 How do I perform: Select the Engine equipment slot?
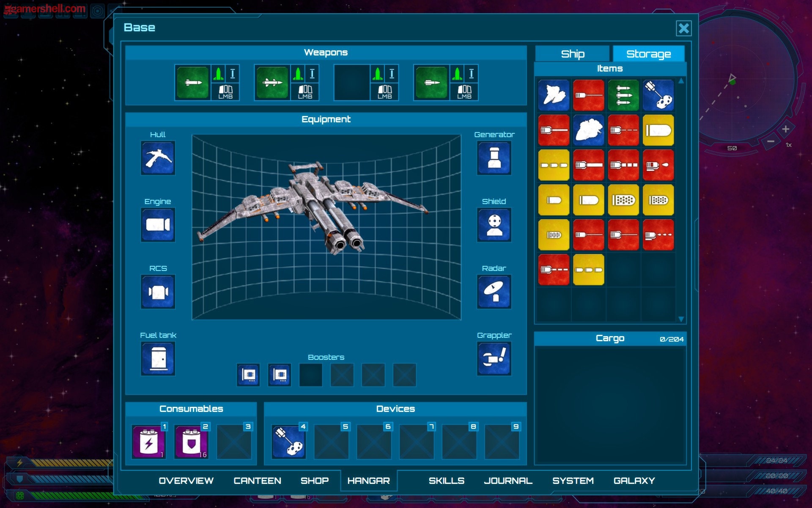pyautogui.click(x=158, y=225)
